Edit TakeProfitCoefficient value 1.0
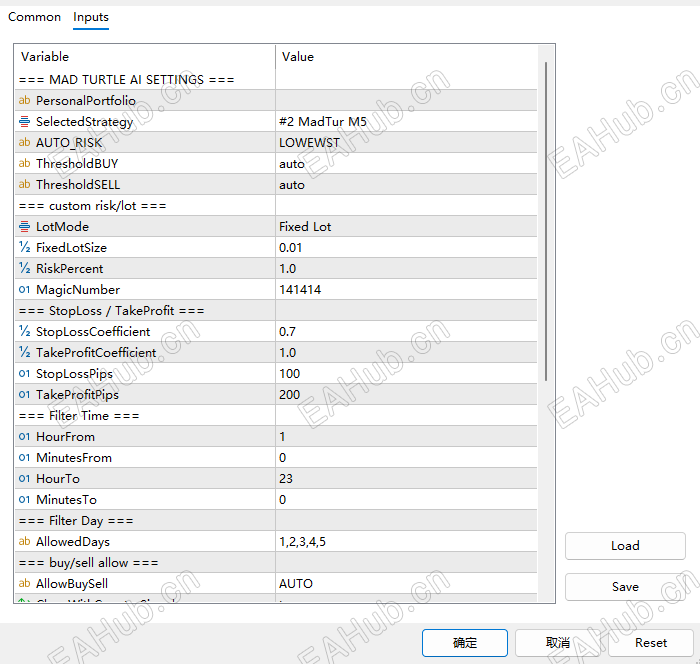Viewport: 700px width, 664px height. [x=406, y=352]
